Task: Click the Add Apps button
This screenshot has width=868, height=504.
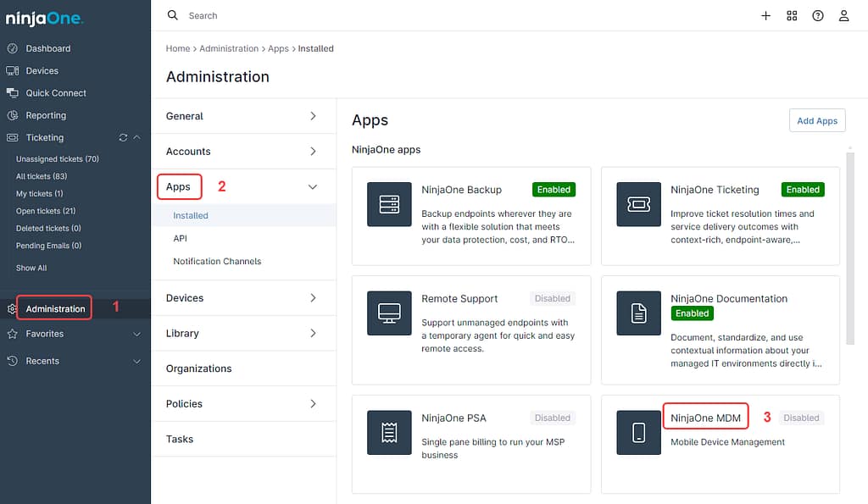Action: [816, 120]
